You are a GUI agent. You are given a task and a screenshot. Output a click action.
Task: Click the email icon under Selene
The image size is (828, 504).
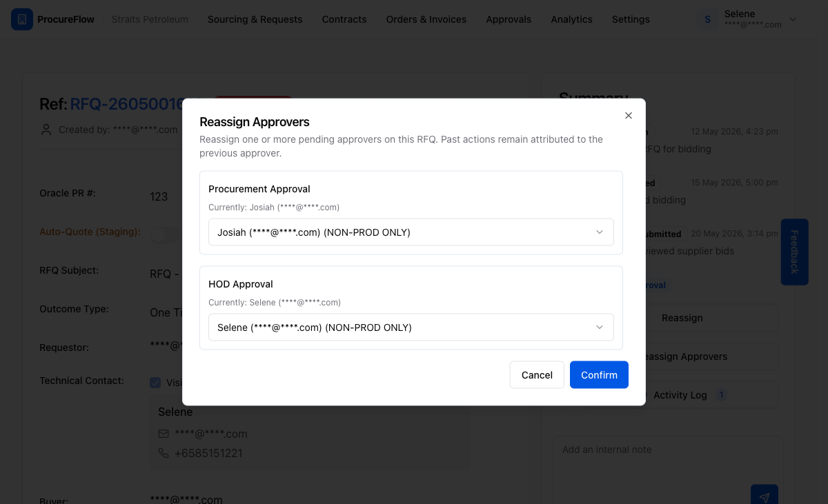[164, 434]
